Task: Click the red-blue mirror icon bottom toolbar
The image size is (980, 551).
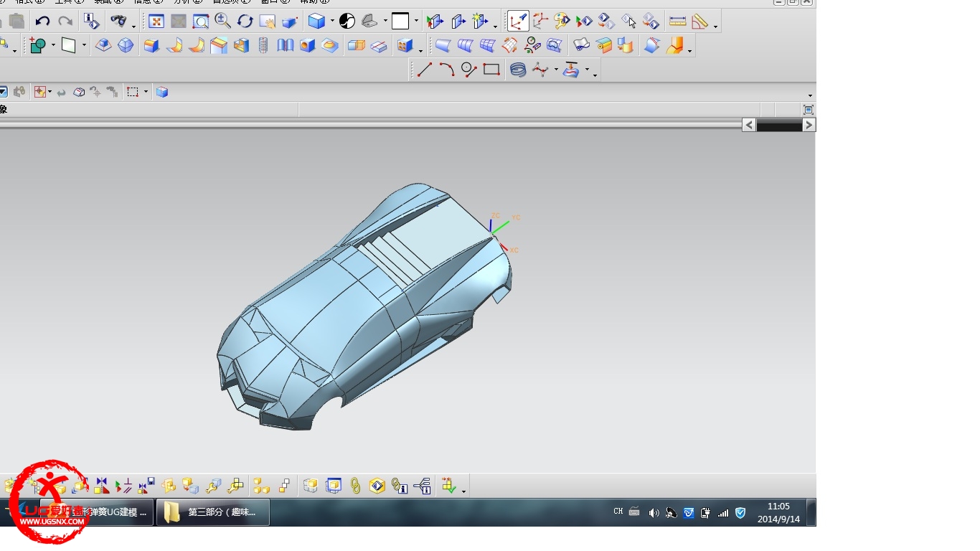Action: 102,486
